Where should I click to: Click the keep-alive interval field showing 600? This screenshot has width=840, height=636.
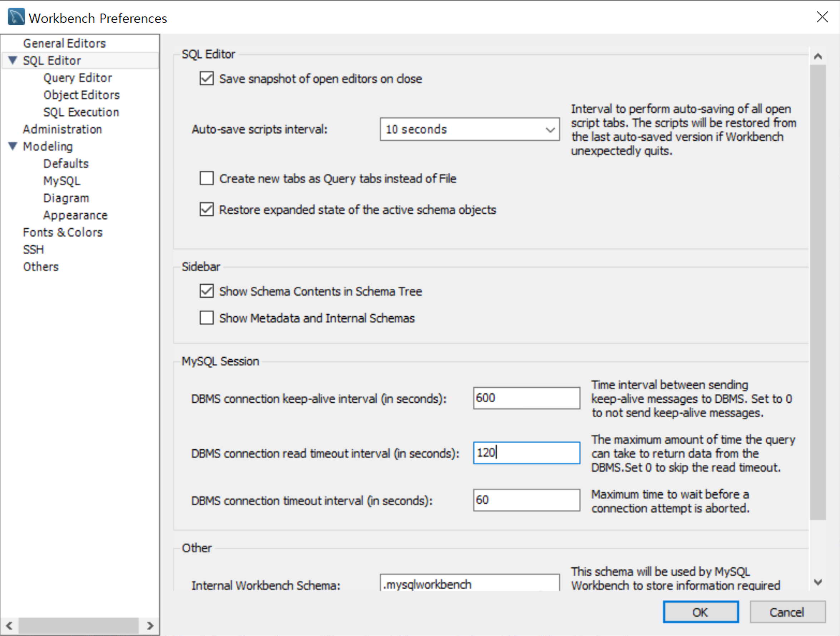(526, 398)
